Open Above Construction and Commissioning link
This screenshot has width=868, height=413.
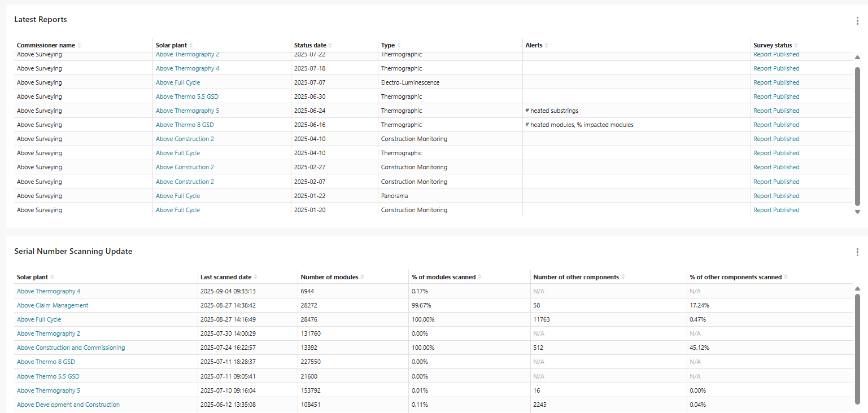point(71,348)
